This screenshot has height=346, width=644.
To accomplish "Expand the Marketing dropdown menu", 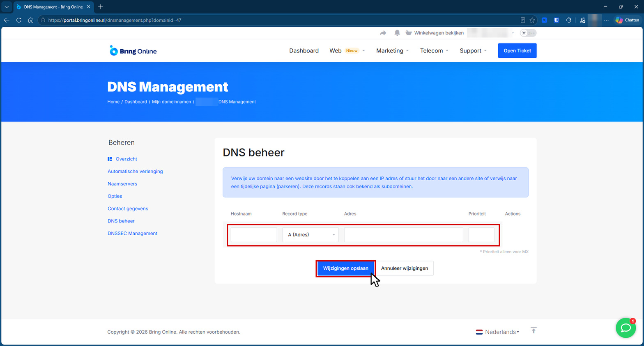I will pos(393,51).
